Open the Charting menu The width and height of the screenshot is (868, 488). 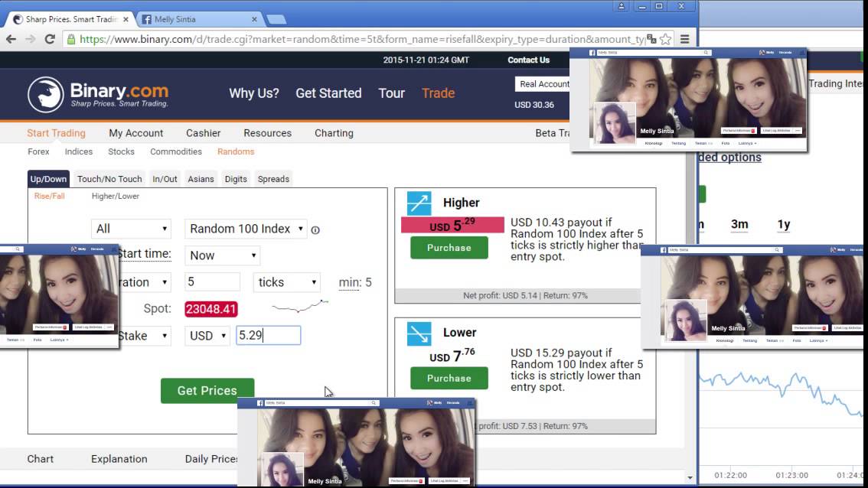click(334, 133)
